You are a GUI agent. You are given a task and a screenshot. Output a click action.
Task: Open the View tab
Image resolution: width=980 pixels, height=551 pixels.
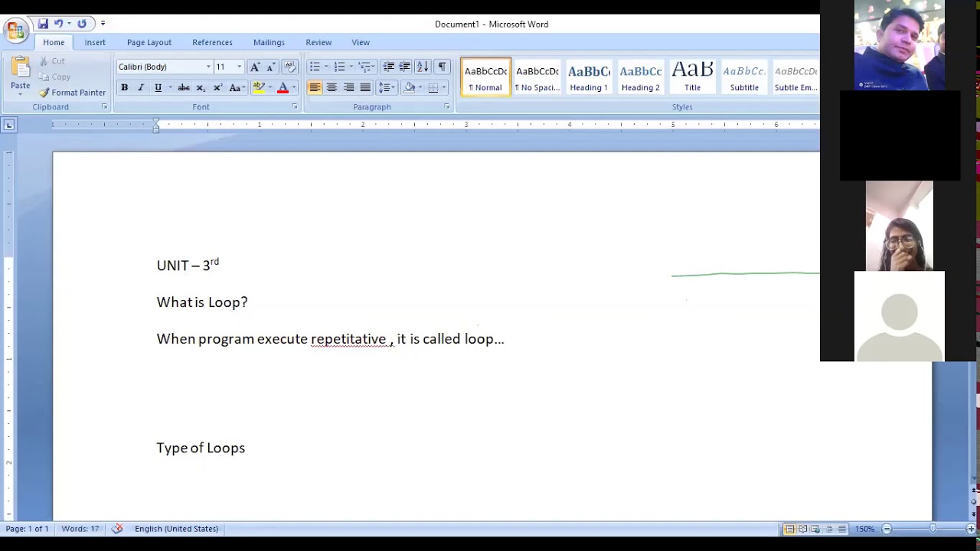[x=361, y=42]
